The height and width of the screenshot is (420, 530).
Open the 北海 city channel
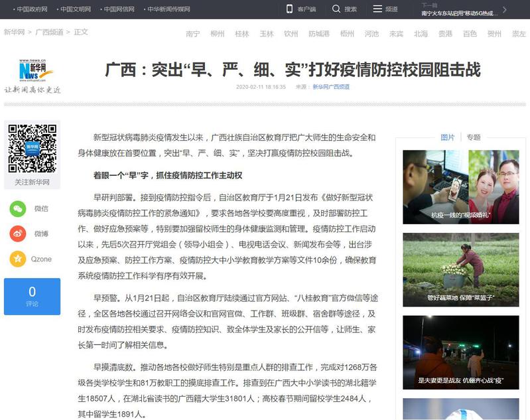(x=421, y=34)
